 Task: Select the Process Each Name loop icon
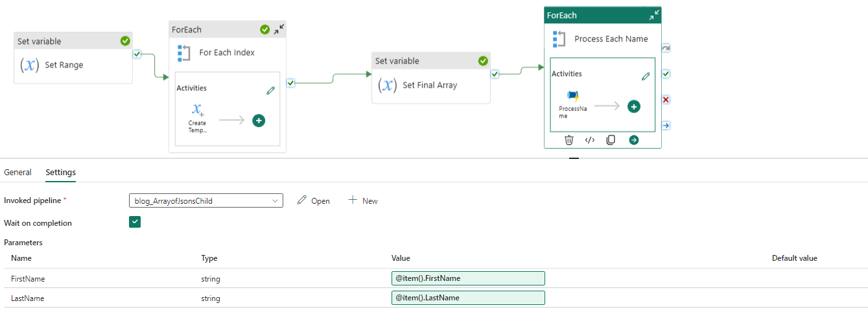click(x=559, y=39)
